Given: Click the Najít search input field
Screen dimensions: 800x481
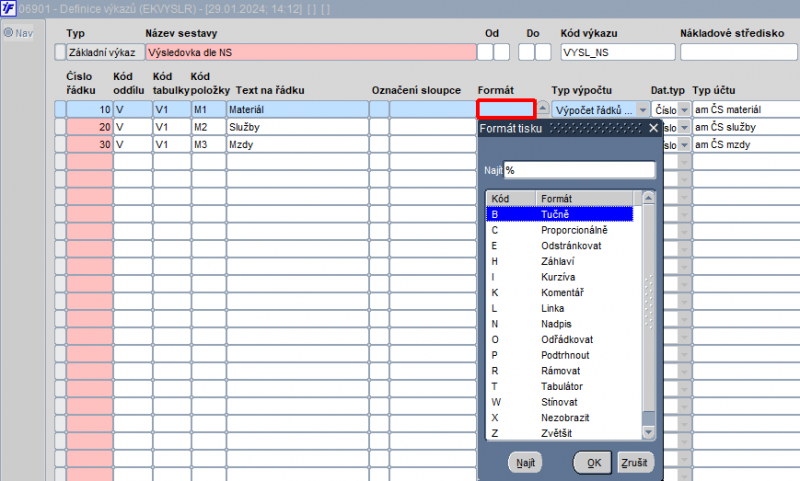Looking at the screenshot, I should (580, 170).
